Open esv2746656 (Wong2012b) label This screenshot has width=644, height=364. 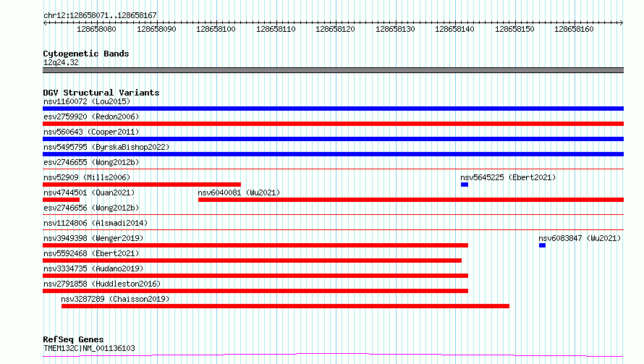91,208
